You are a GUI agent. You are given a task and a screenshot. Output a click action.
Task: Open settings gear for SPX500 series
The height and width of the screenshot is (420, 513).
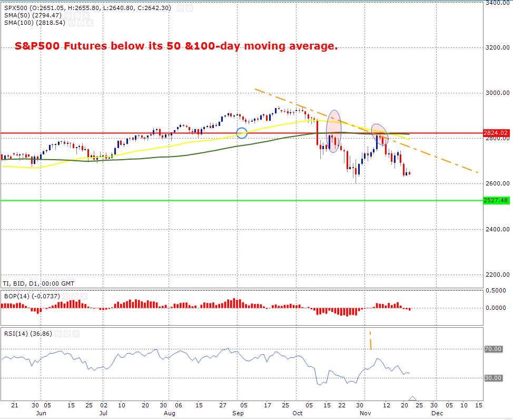pyautogui.click(x=189, y=8)
